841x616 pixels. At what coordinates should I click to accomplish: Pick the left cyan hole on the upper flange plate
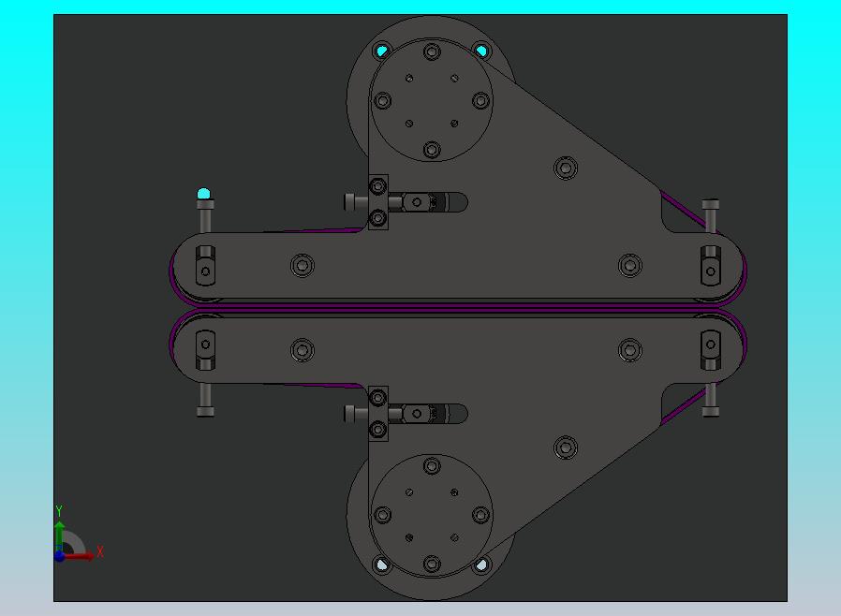(x=382, y=51)
